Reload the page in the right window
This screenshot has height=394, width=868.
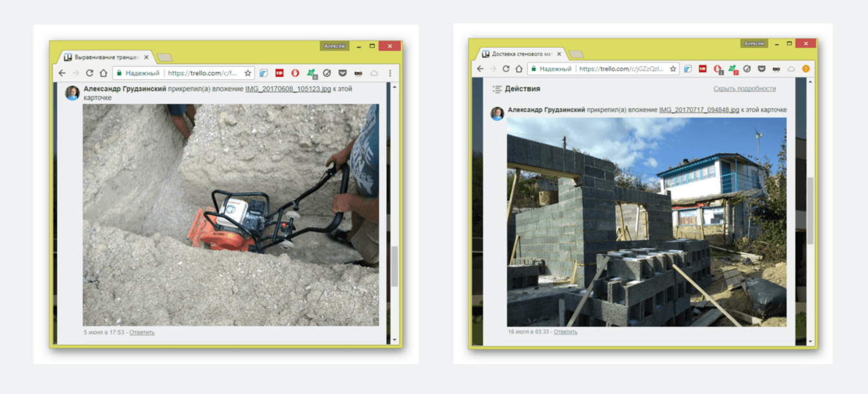[506, 69]
